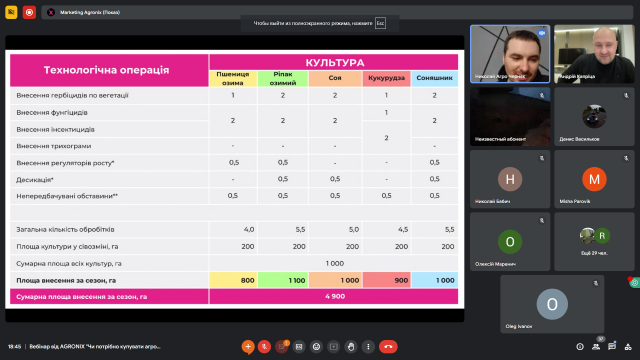Click the Десикація row label
This screenshot has height=360, width=640.
(35, 180)
